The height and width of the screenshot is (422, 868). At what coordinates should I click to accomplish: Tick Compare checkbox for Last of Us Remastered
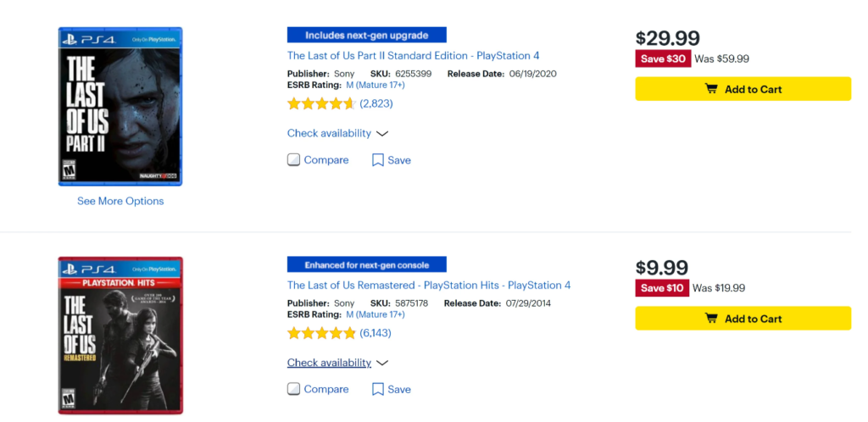(x=293, y=389)
